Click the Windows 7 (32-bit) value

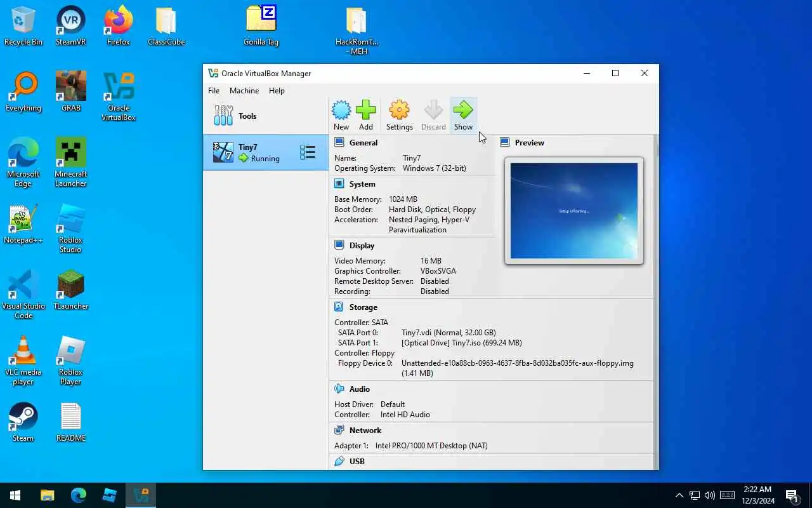434,168
